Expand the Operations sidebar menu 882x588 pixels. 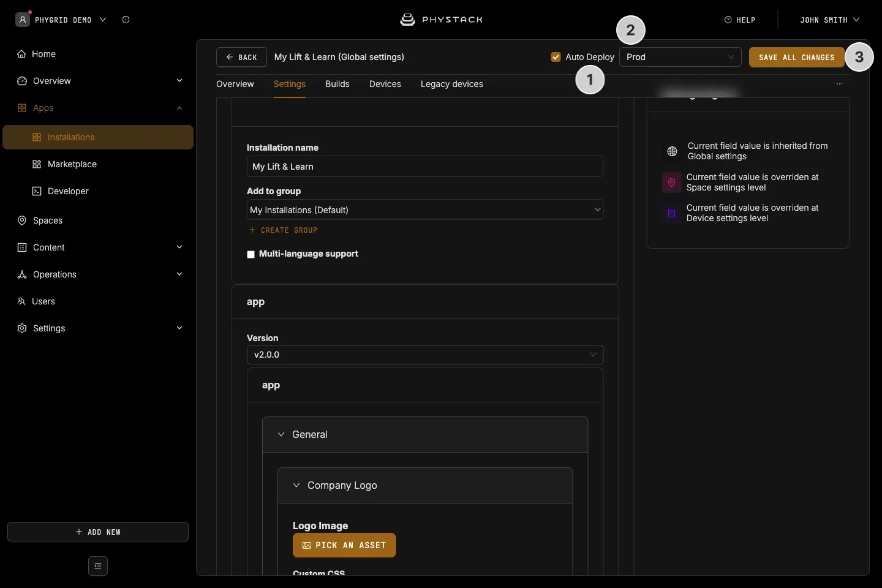pos(179,274)
